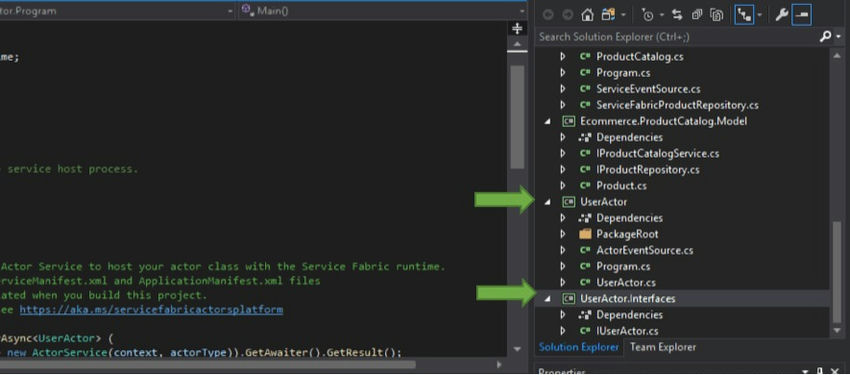Open Properties via the wrench icon

(781, 15)
